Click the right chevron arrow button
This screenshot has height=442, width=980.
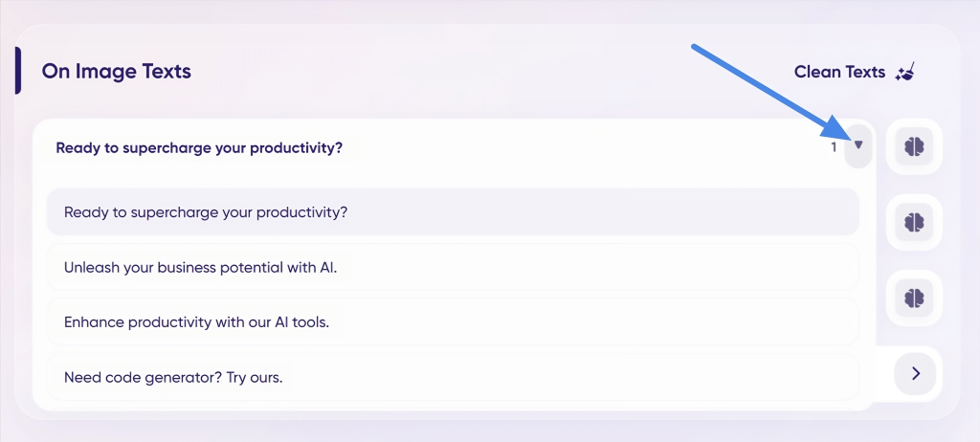pyautogui.click(x=916, y=373)
